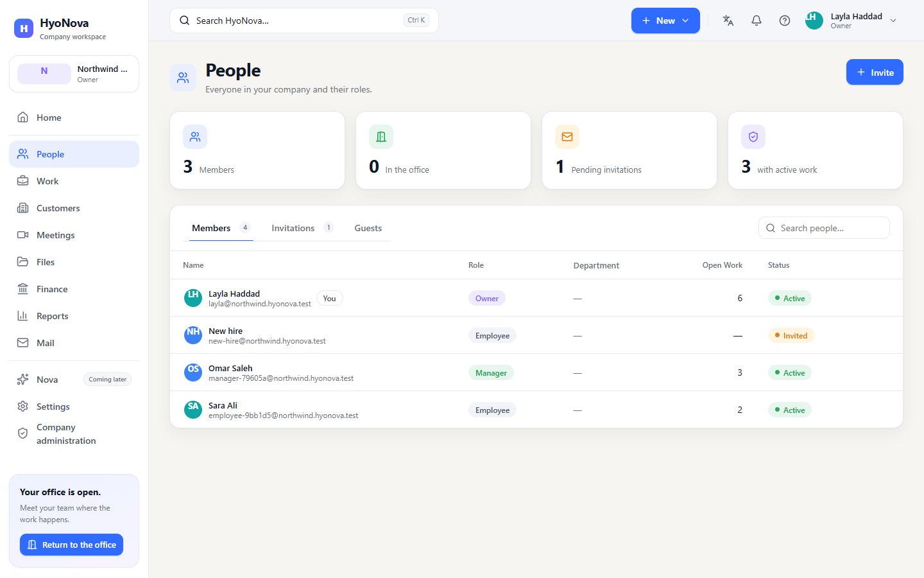This screenshot has height=578, width=924.
Task: Expand the New button dropdown
Action: pyautogui.click(x=665, y=21)
